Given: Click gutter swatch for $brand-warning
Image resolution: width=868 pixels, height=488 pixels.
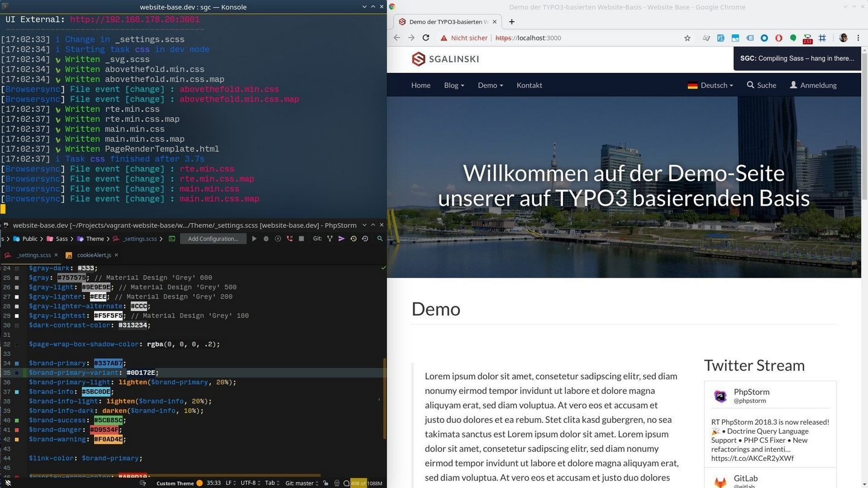Looking at the screenshot, I should pyautogui.click(x=17, y=439).
